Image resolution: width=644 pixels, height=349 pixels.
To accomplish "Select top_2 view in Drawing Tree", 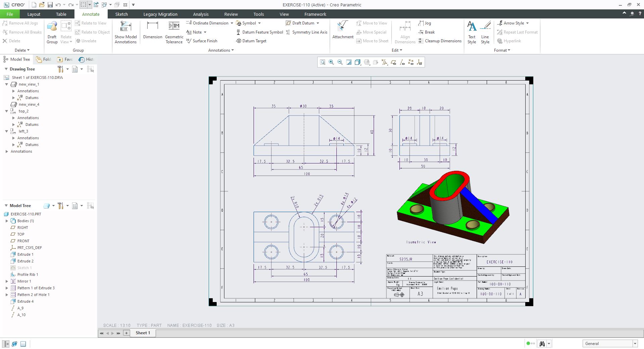I will tap(20, 111).
